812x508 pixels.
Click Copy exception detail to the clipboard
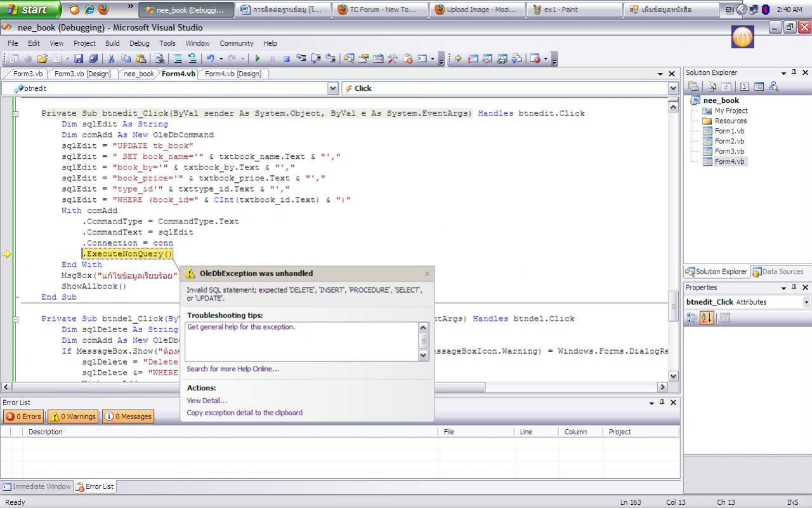click(x=244, y=413)
